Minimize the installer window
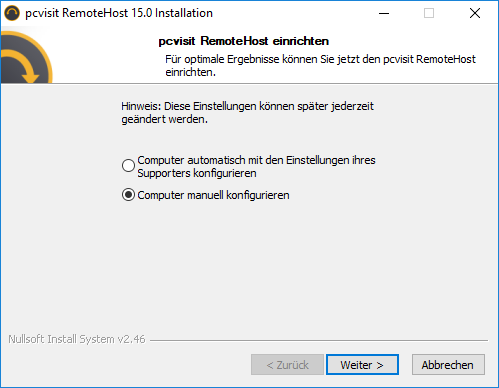 [x=384, y=13]
